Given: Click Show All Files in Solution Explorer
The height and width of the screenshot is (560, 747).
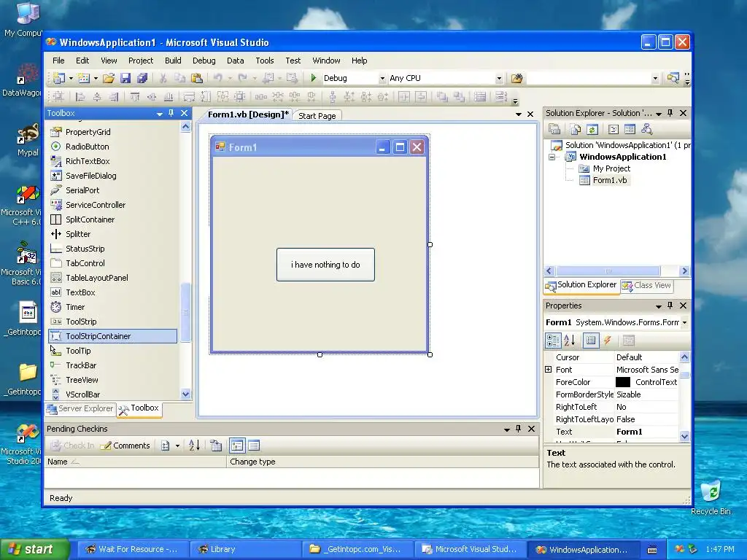Looking at the screenshot, I should pos(575,129).
